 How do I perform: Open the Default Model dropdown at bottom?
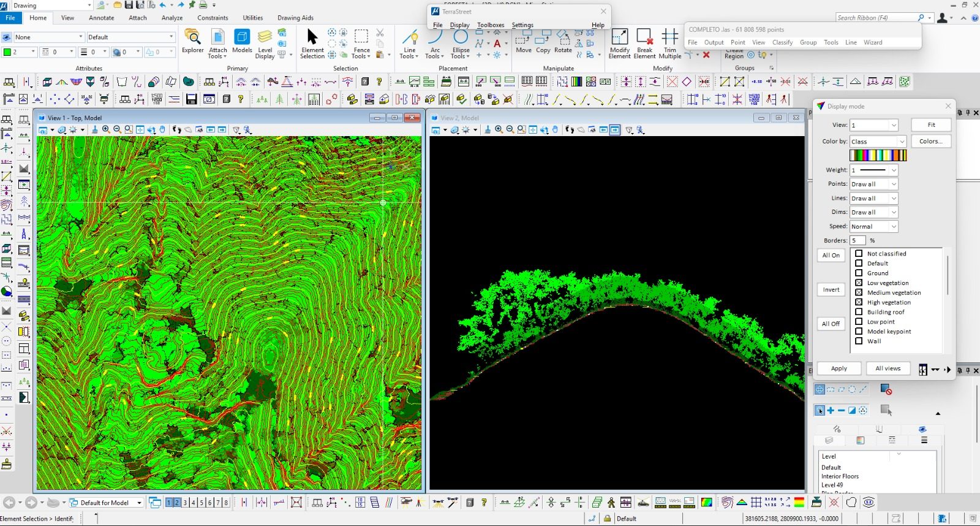click(106, 503)
